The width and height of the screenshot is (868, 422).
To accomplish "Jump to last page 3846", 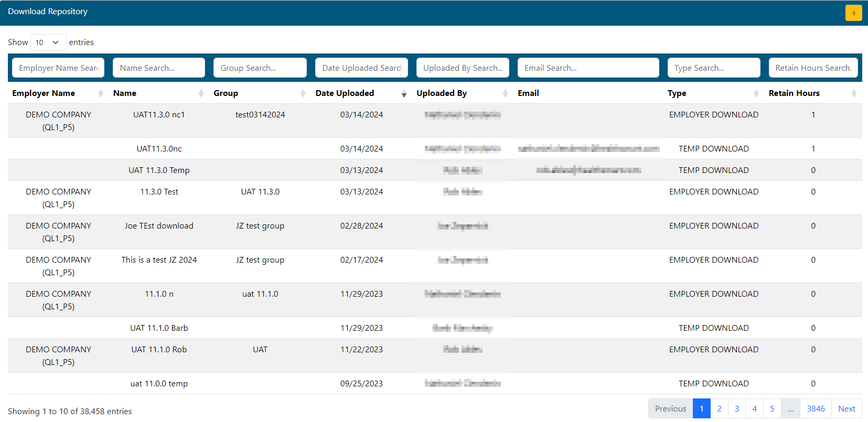I will [816, 409].
